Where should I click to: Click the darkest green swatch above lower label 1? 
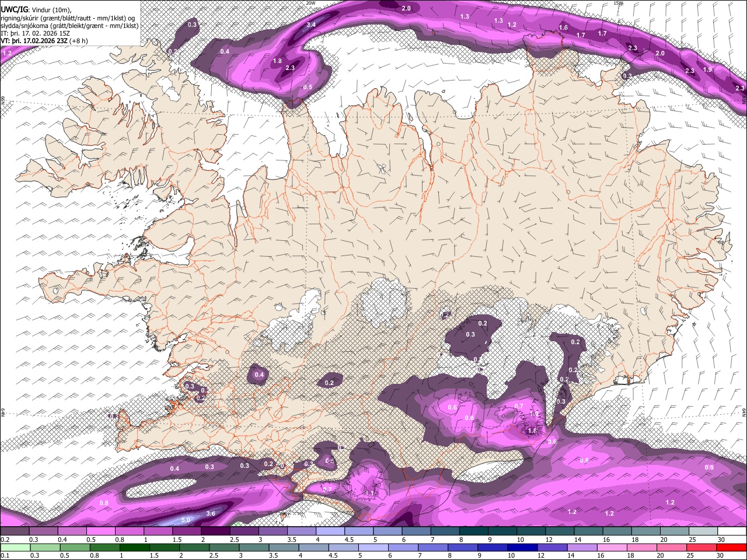[x=134, y=548]
